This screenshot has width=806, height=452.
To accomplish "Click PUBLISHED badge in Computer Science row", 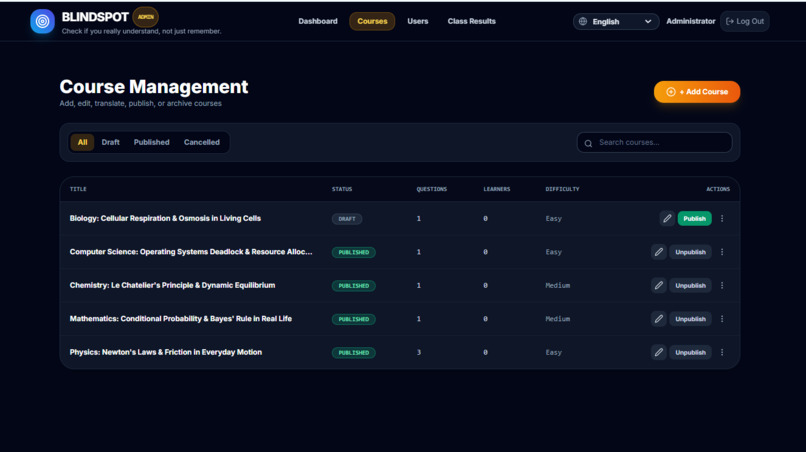I will click(x=354, y=252).
